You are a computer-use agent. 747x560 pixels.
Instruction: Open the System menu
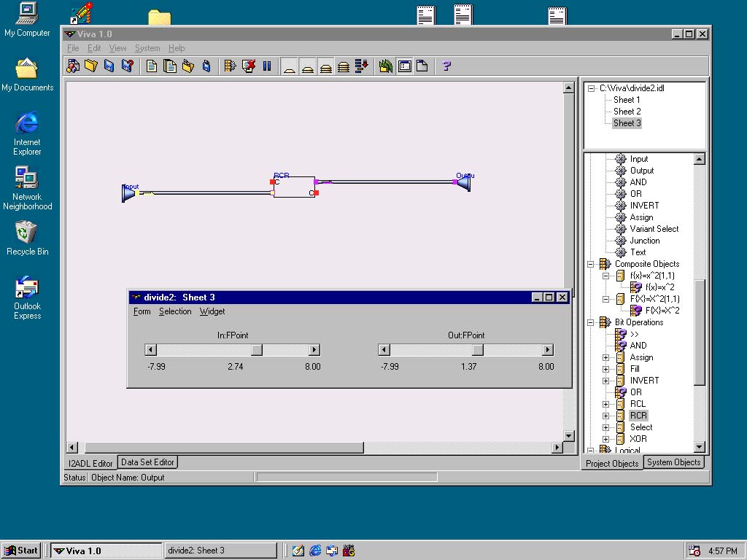(147, 48)
